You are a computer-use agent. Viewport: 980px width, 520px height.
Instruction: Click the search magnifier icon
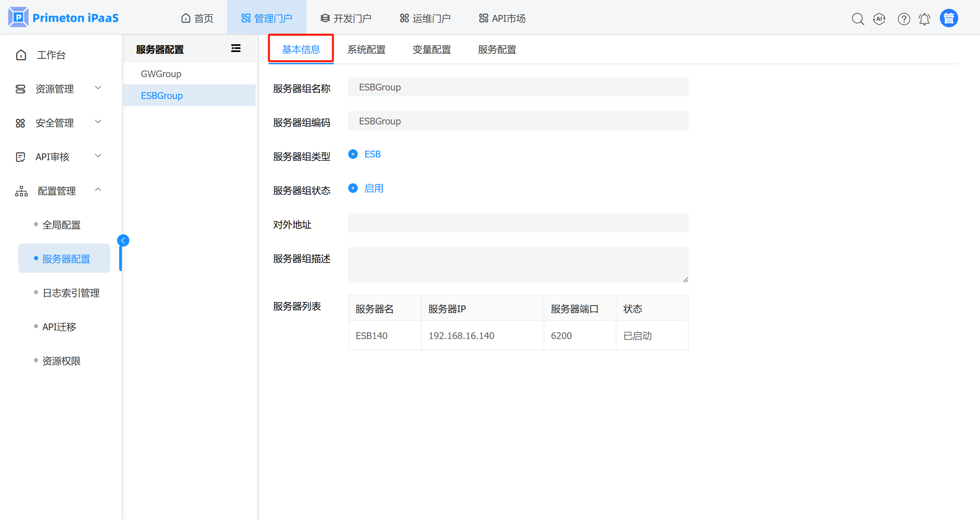click(857, 19)
